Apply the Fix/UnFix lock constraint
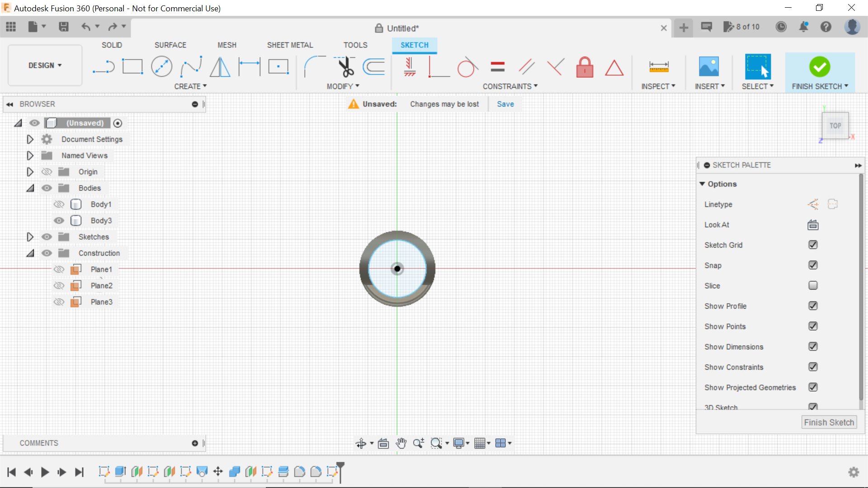868x488 pixels. 585,67
